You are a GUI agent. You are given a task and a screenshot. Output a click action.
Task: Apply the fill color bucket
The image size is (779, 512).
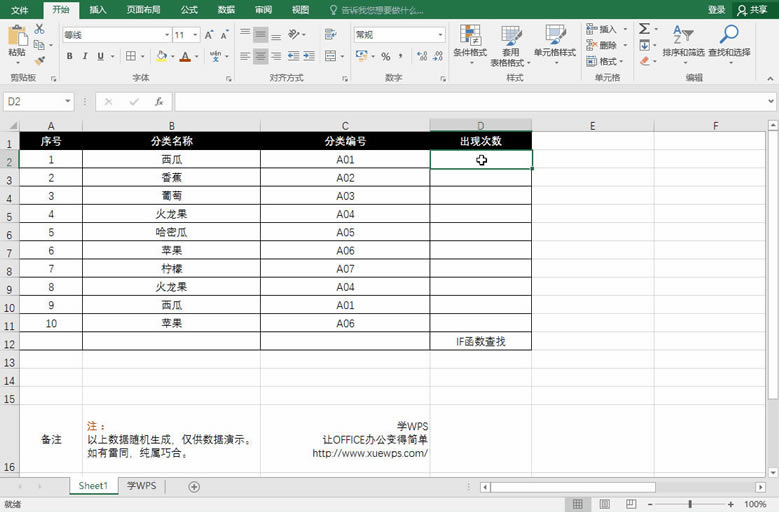(161, 56)
